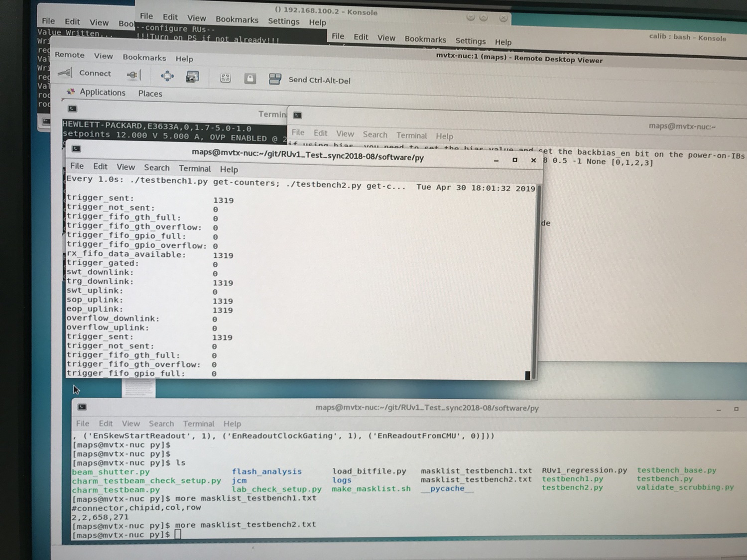
Task: Open File menu in the leftmost Konsole window
Action: (x=48, y=21)
